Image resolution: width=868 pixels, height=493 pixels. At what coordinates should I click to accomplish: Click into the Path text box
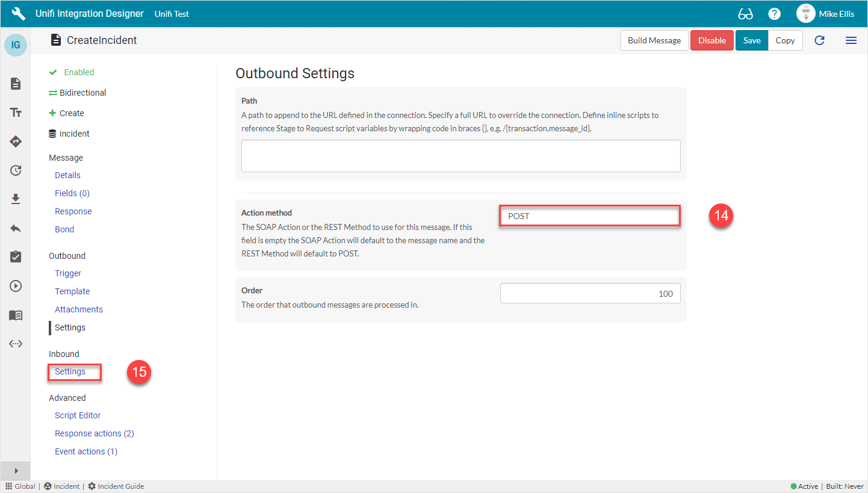(460, 156)
